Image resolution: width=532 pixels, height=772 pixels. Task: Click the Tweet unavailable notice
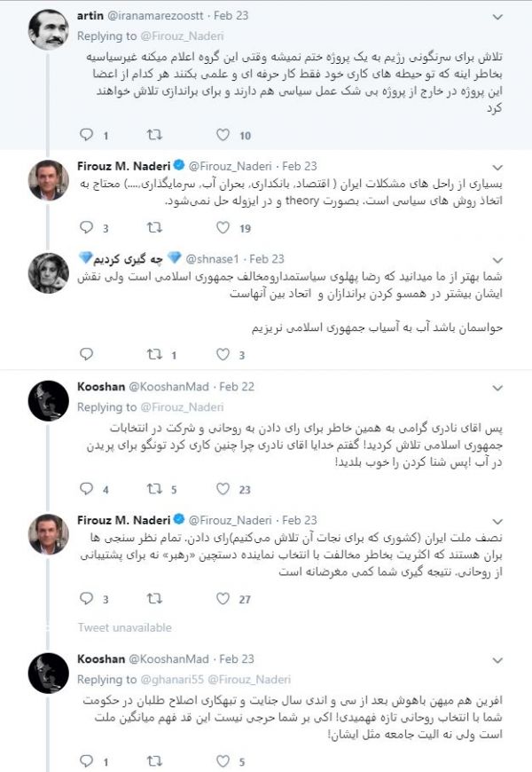coord(124,627)
